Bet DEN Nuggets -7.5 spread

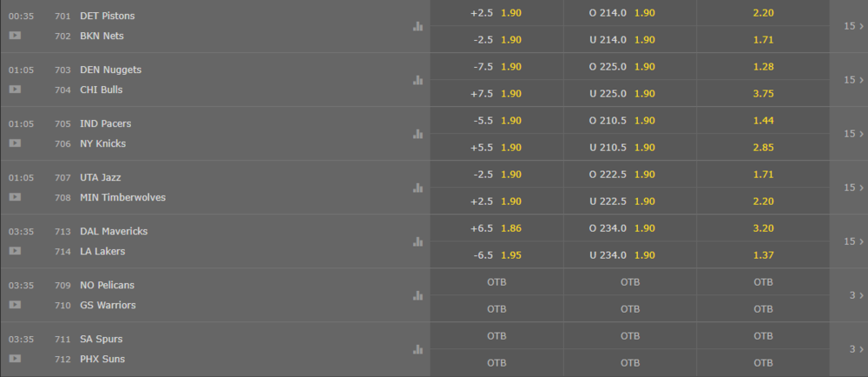[496, 66]
